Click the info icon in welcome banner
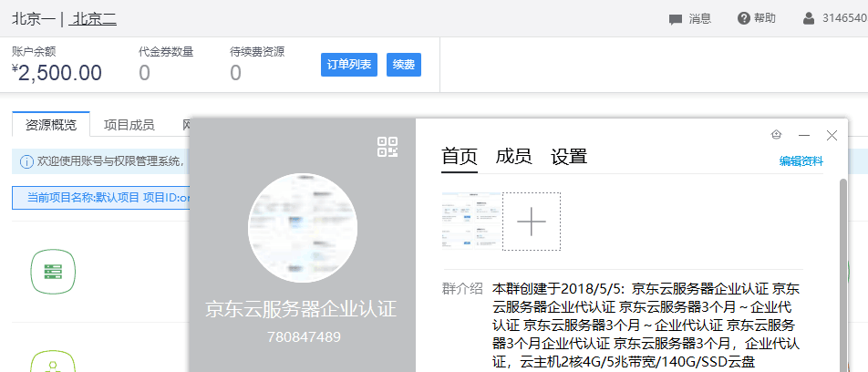Screen dimensions: 868x372 click(x=26, y=161)
